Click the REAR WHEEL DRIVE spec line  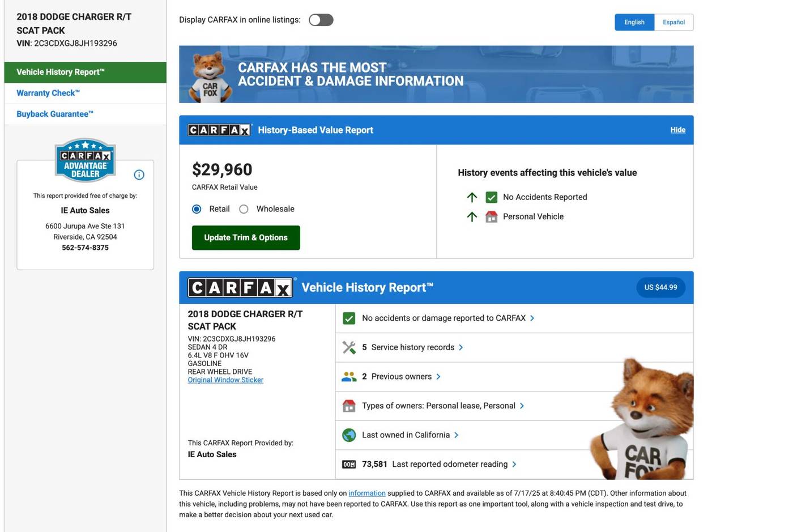tap(220, 372)
